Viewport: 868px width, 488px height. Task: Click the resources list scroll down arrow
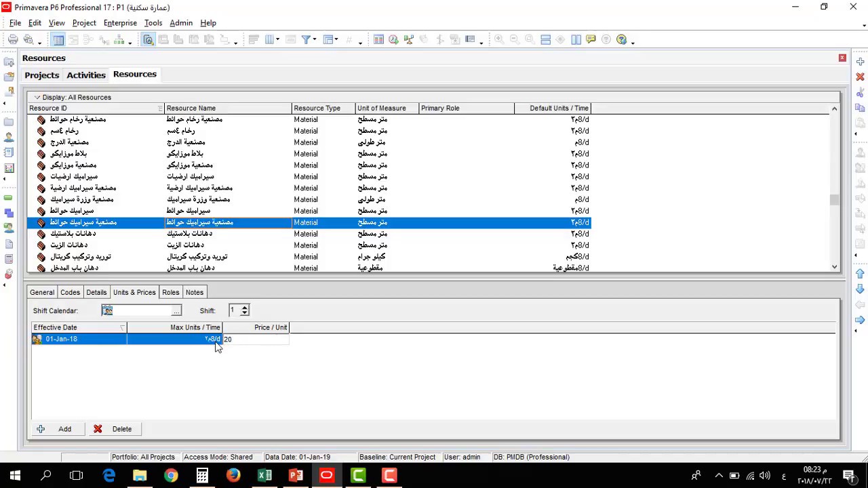pyautogui.click(x=834, y=267)
